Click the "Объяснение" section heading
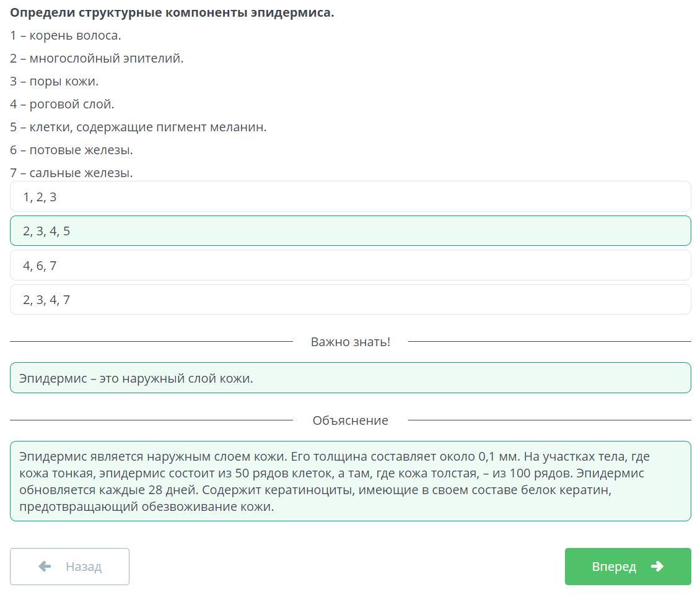 click(350, 420)
